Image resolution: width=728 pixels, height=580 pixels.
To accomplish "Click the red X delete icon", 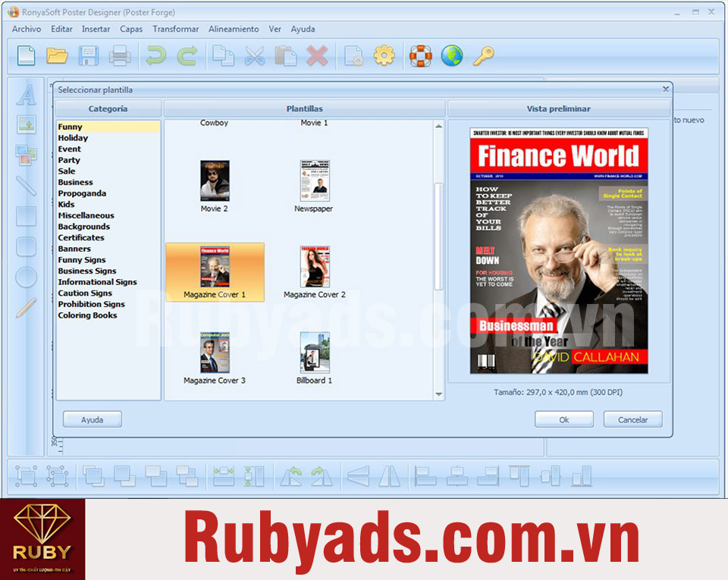I will pyautogui.click(x=316, y=55).
